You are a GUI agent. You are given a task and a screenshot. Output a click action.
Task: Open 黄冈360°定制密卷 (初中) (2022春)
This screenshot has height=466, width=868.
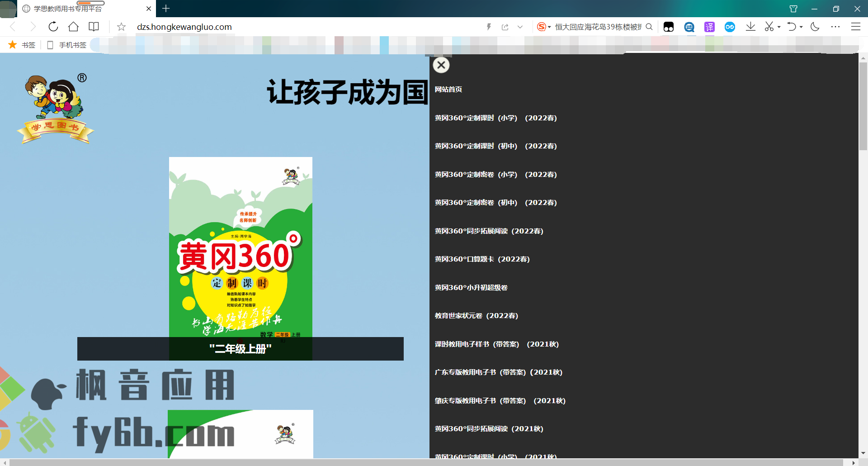(496, 203)
